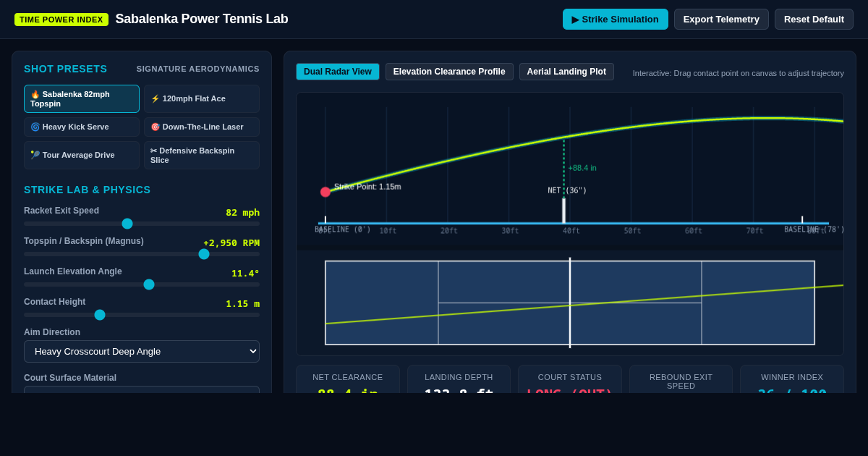
Task: Adjust the Contact Height slider
Action: [142, 315]
